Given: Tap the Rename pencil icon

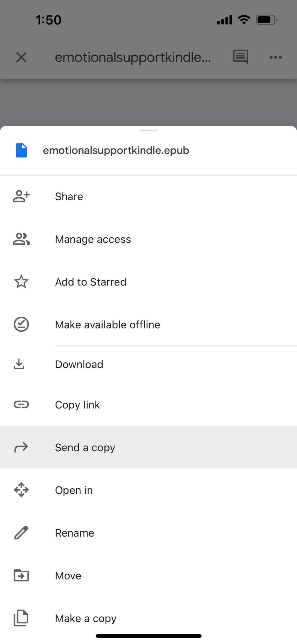Looking at the screenshot, I should pos(21,533).
